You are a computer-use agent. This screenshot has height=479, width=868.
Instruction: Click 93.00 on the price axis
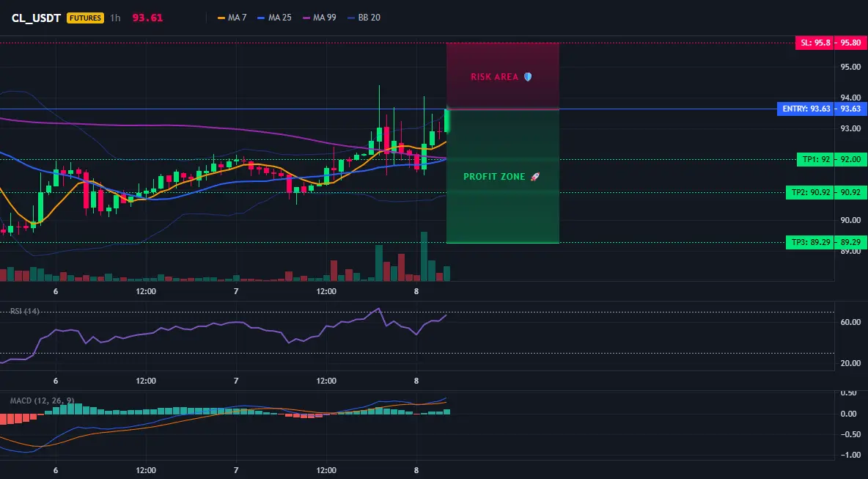850,128
